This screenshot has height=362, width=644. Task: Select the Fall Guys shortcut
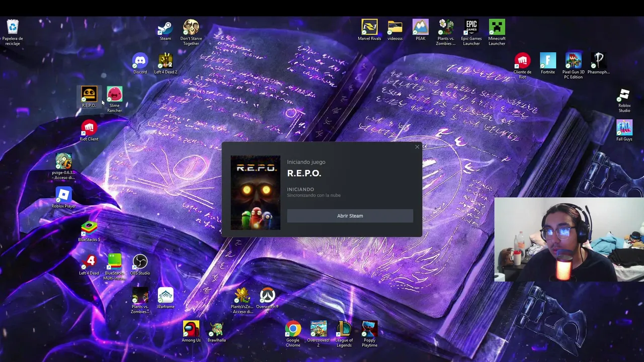click(624, 131)
